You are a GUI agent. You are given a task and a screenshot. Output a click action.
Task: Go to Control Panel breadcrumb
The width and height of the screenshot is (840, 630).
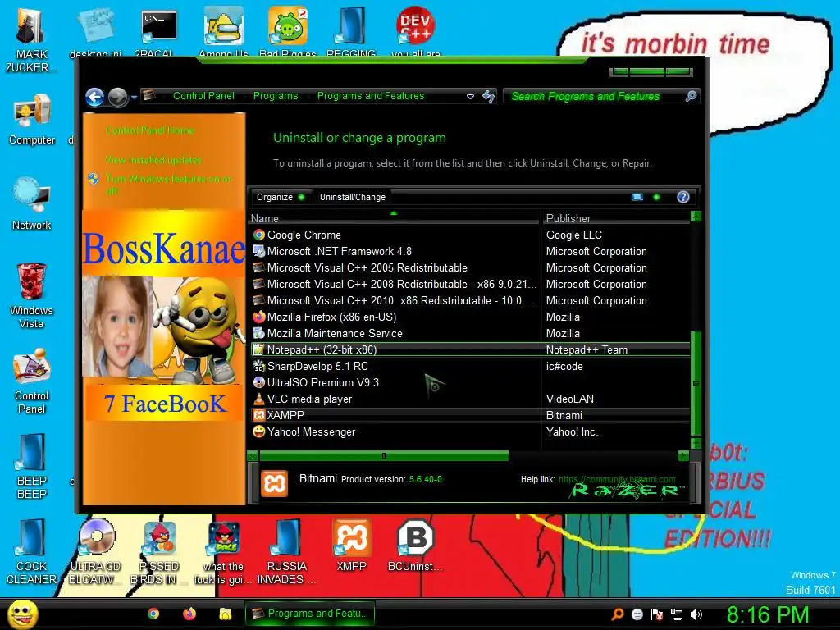point(203,96)
